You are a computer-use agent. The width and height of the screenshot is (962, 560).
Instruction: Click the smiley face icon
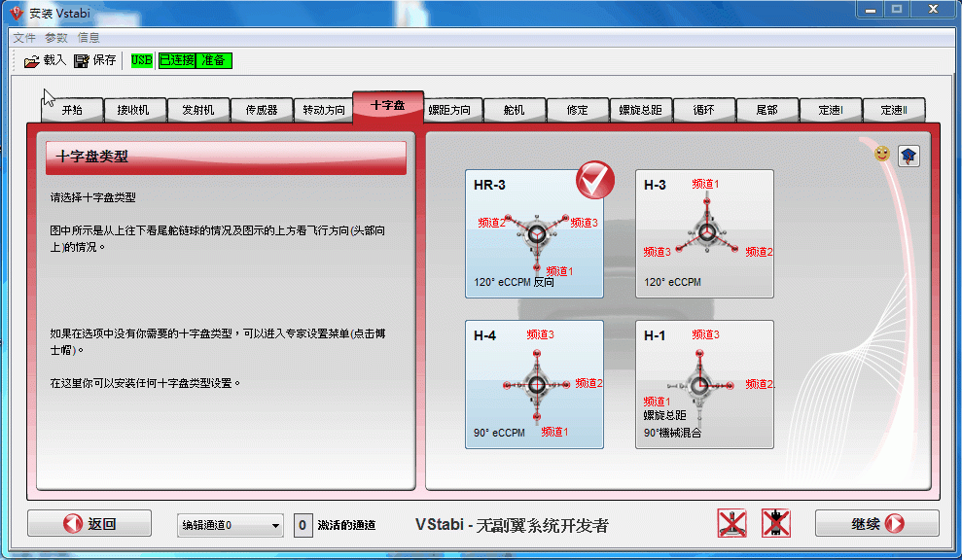[882, 154]
